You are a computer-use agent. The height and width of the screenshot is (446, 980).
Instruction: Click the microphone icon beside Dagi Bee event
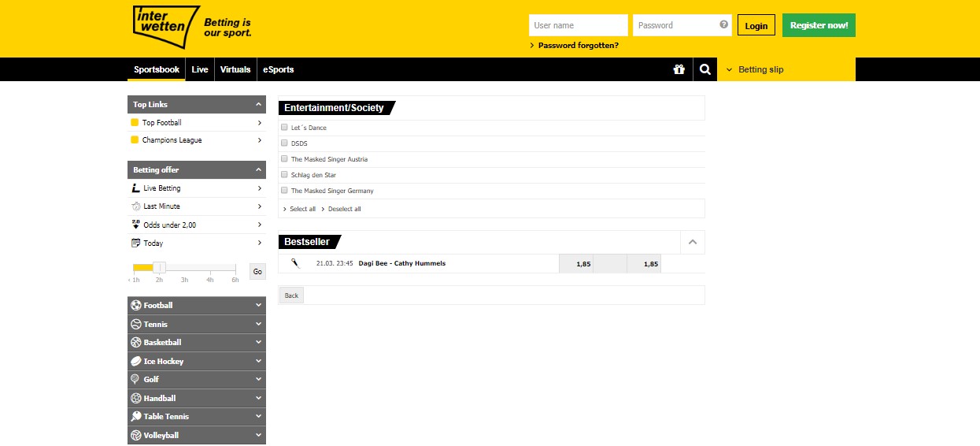point(294,263)
